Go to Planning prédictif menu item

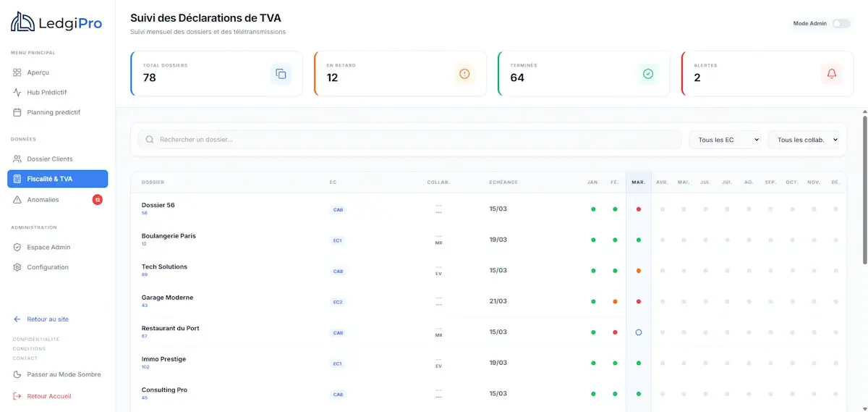click(x=53, y=112)
